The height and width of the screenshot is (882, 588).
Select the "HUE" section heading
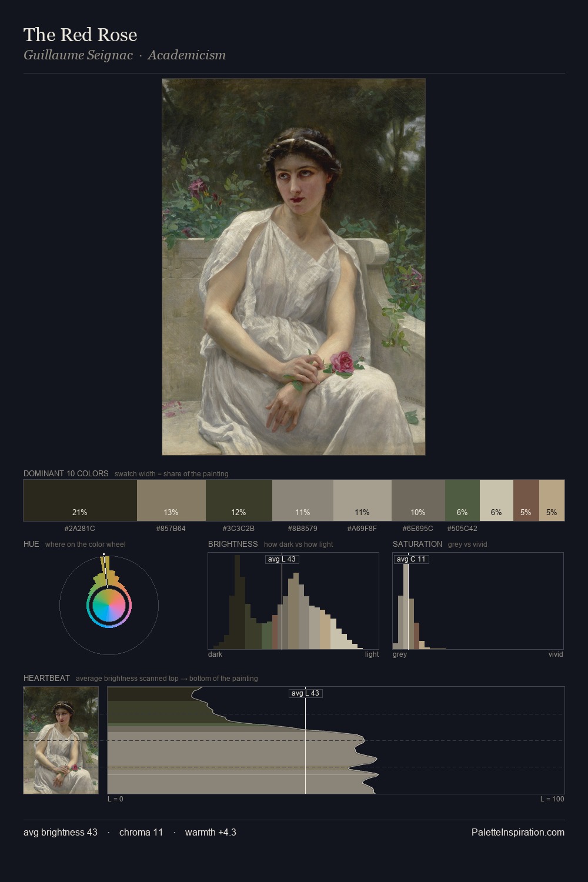tap(31, 544)
